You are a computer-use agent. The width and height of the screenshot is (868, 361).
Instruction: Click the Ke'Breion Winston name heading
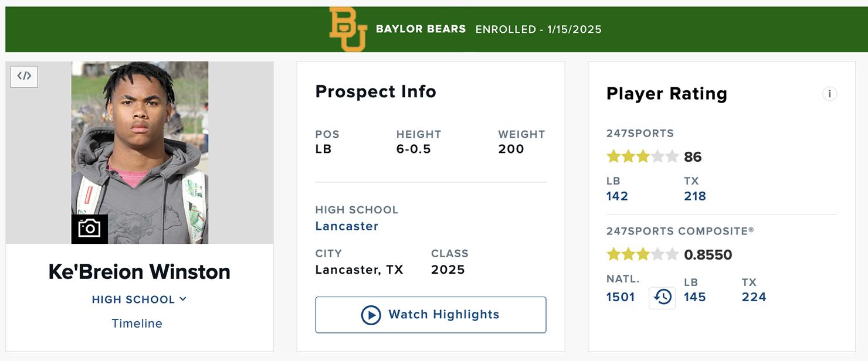point(139,272)
